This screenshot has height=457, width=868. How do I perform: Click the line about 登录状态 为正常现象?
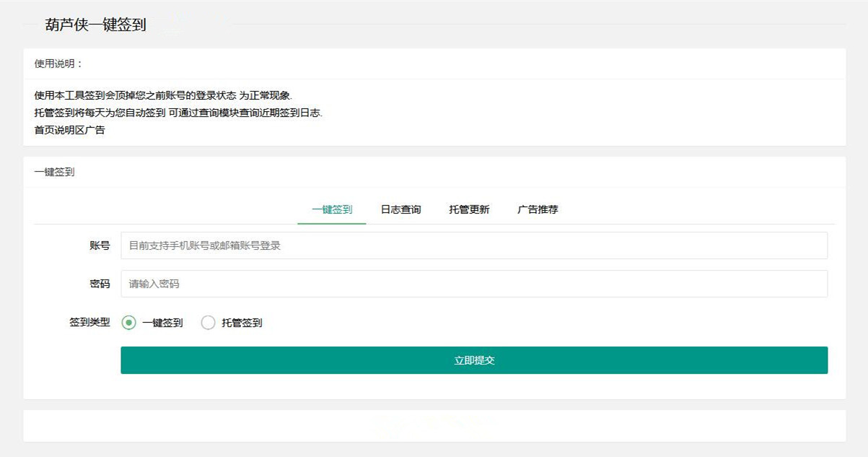pos(164,95)
